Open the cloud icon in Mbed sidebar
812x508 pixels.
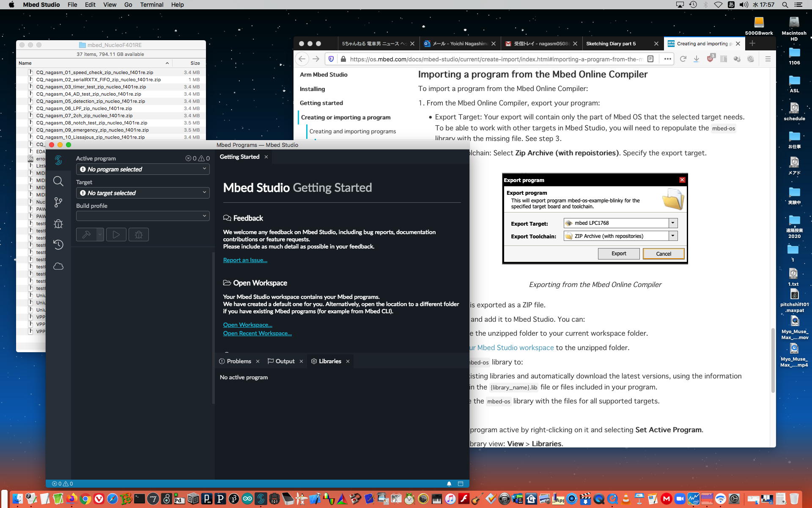coord(58,266)
